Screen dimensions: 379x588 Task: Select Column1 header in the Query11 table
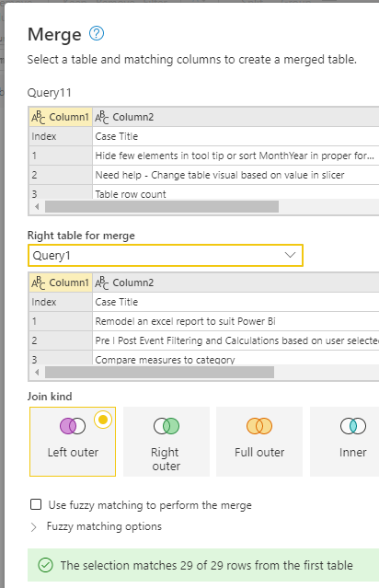pos(61,117)
